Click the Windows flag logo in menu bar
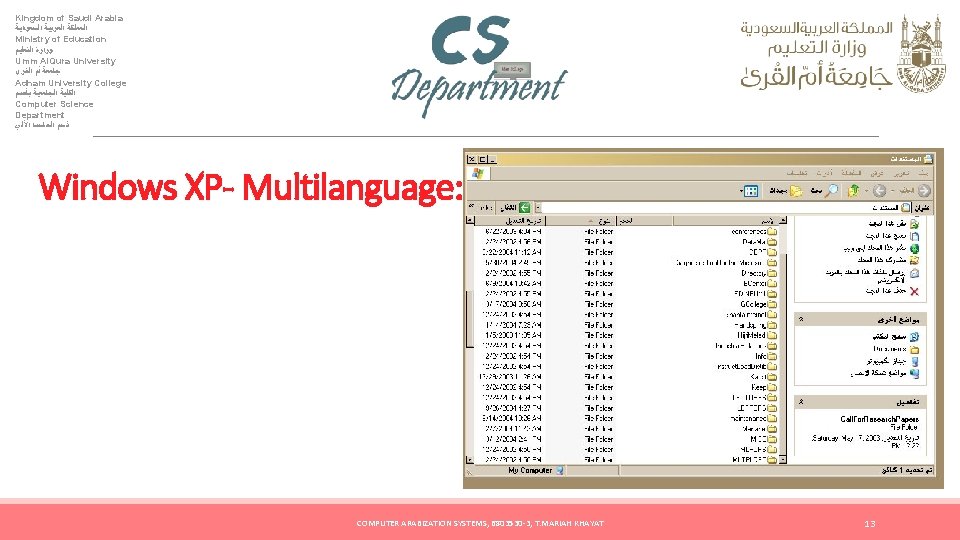Image resolution: width=960 pixels, height=540 pixels. pyautogui.click(x=478, y=173)
